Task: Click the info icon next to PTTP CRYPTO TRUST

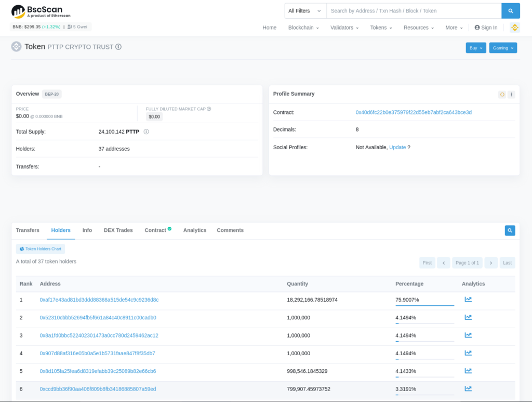Action: point(118,47)
